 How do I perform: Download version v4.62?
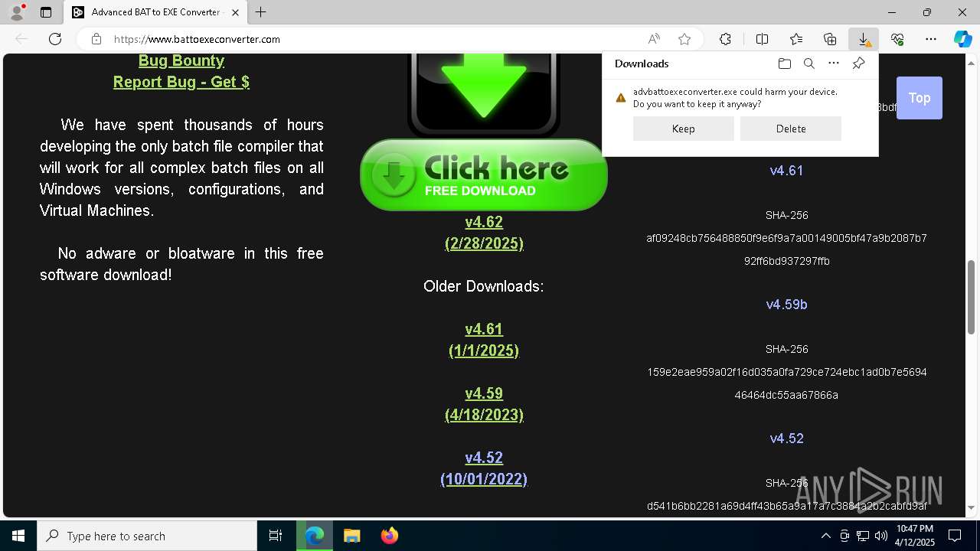(x=484, y=222)
